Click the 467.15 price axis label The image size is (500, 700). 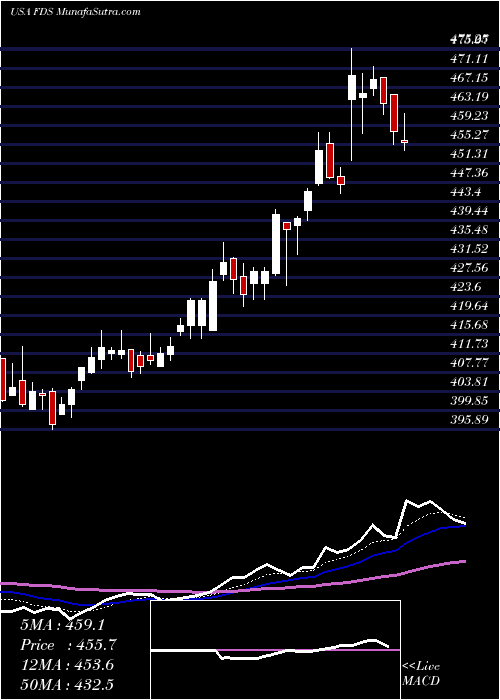coord(468,77)
